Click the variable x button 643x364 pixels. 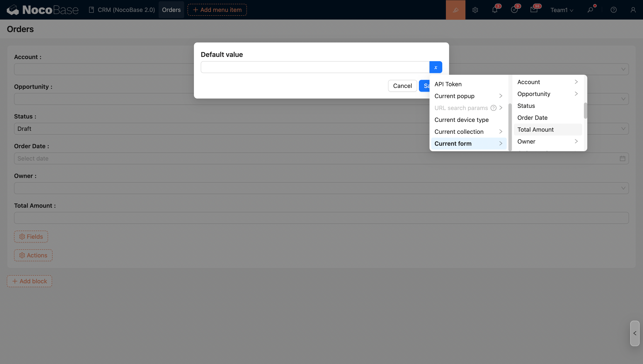click(x=435, y=67)
